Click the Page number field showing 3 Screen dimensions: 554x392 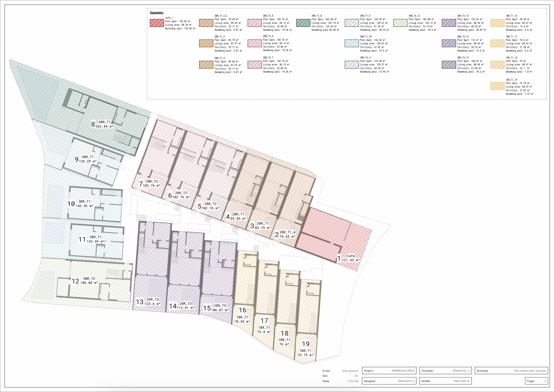[x=537, y=381]
